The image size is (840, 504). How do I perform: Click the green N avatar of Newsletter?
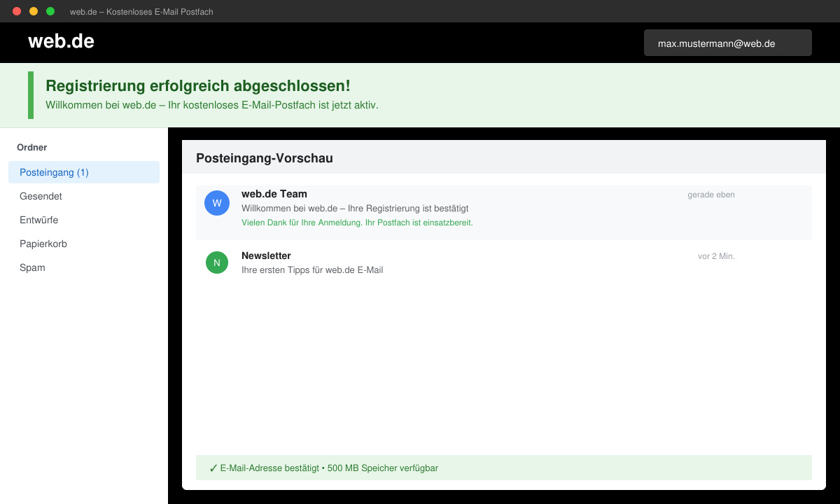(217, 262)
